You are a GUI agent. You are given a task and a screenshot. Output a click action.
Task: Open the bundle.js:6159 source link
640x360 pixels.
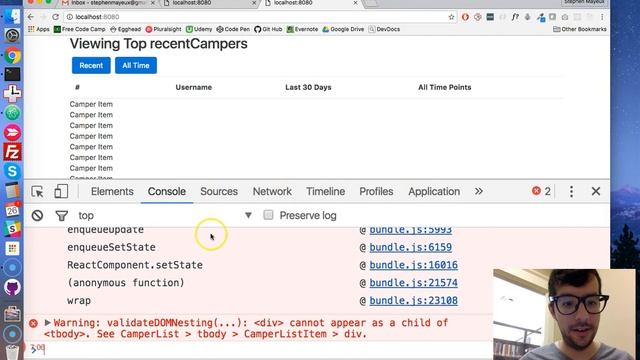click(411, 247)
